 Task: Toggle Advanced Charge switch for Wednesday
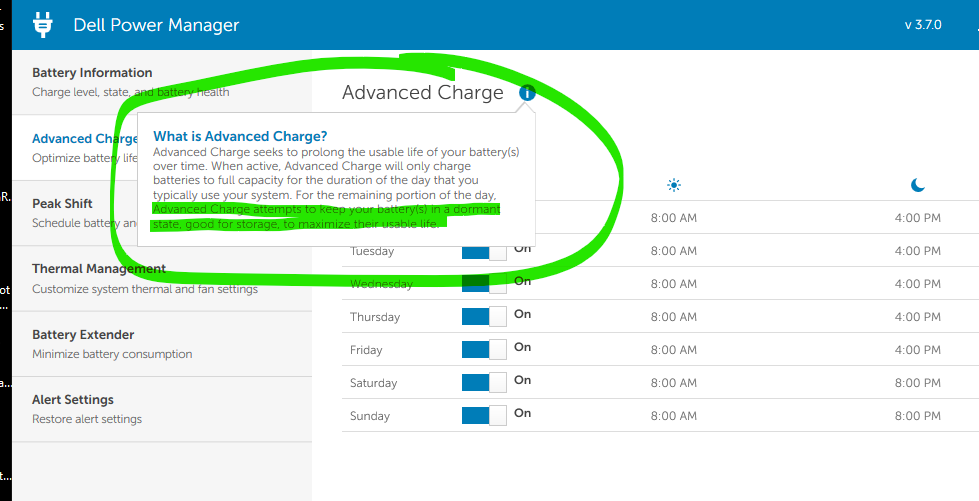(x=484, y=284)
